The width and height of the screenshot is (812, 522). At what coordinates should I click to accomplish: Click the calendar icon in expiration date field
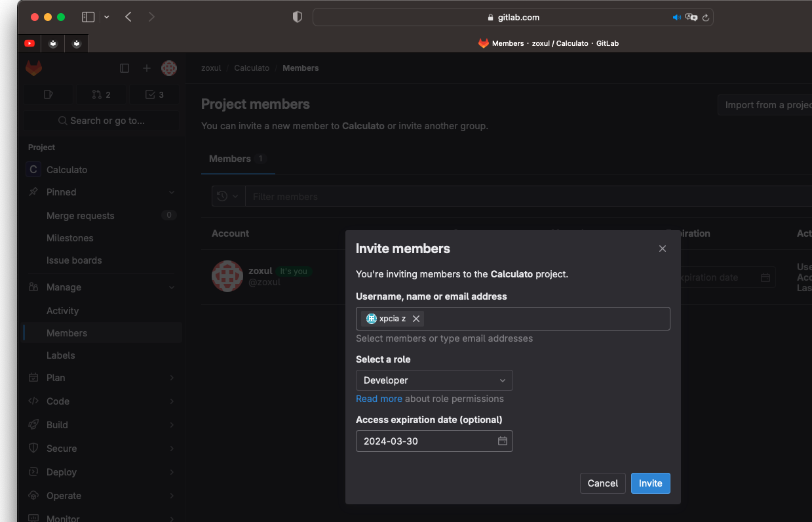coord(503,441)
